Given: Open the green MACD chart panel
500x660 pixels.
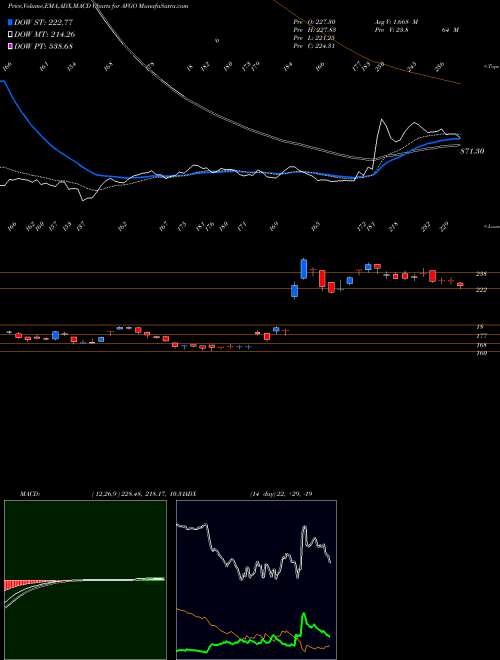Looking at the screenshot, I should click(85, 580).
